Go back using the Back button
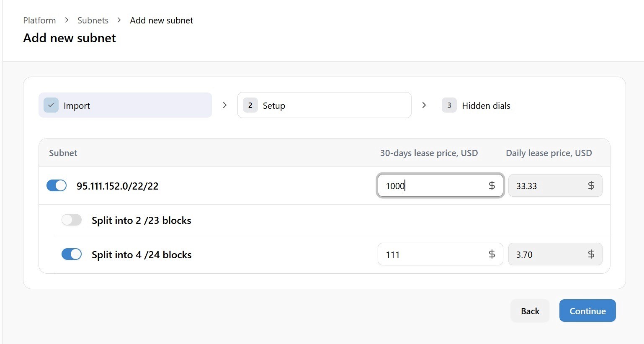644x344 pixels. pos(530,311)
